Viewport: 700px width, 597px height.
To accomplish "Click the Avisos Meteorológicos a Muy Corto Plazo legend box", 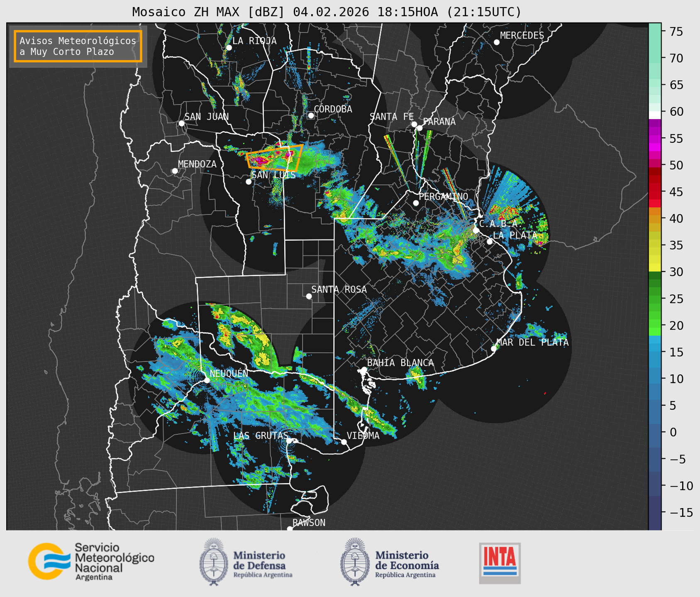I will pyautogui.click(x=78, y=46).
